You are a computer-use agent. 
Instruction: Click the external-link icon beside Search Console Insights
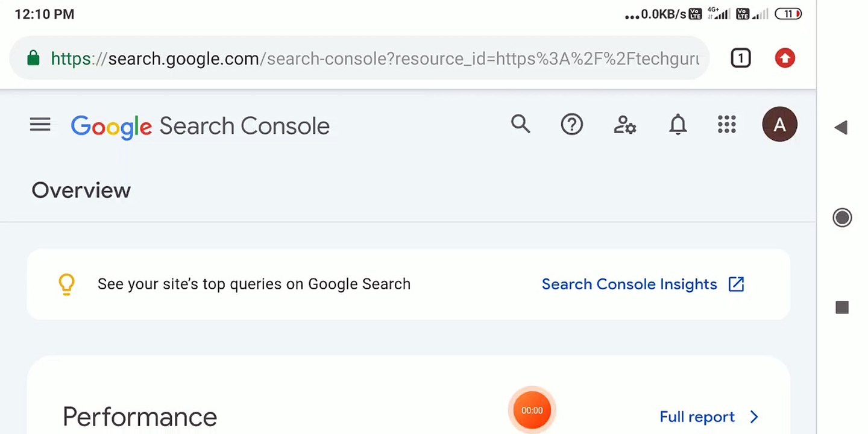[737, 284]
